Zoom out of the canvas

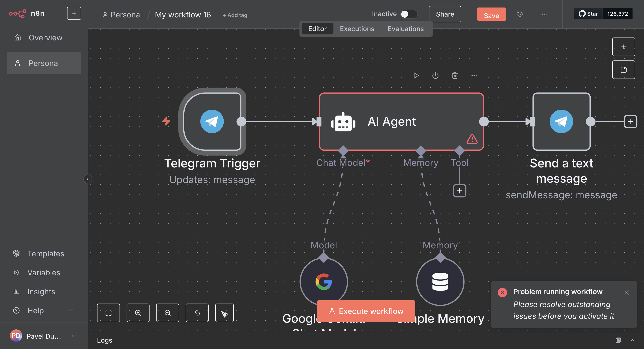167,313
